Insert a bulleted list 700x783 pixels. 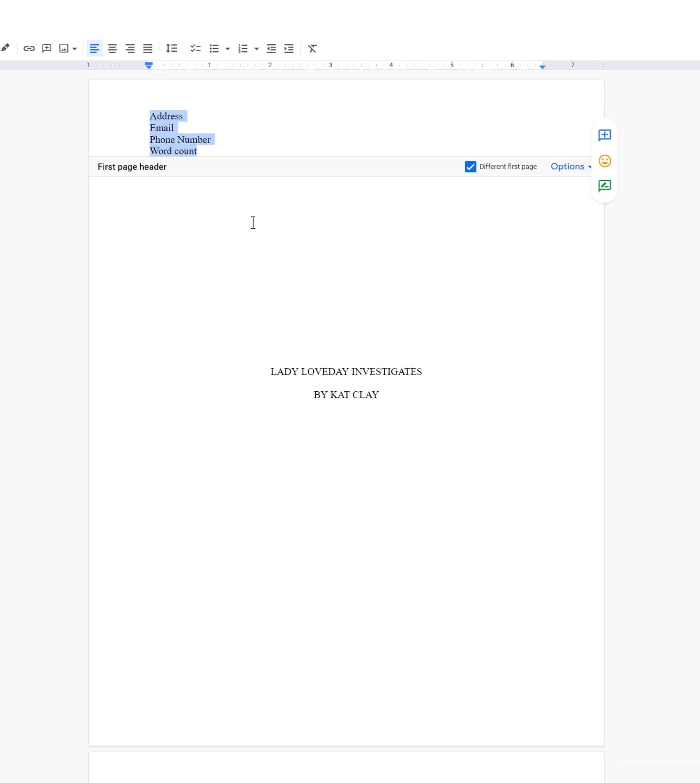click(x=214, y=48)
